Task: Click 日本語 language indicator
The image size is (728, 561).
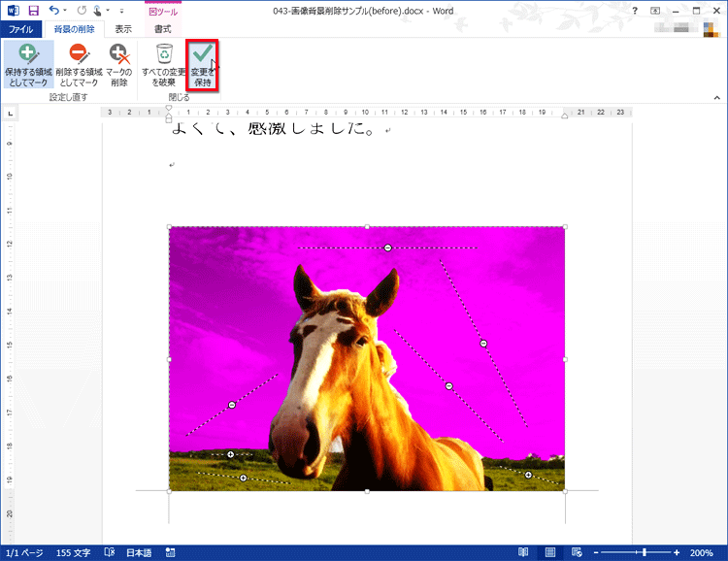Action: [139, 552]
